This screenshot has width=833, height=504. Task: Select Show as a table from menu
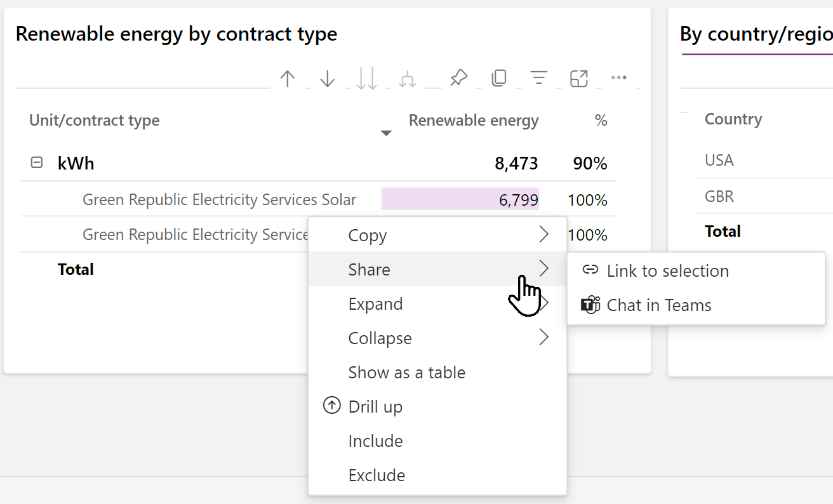point(407,373)
